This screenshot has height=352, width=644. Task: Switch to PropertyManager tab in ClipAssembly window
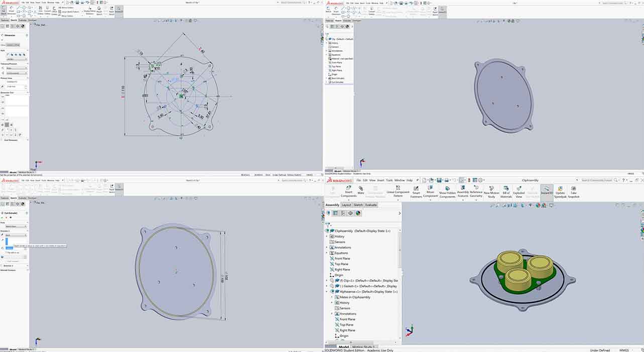[x=335, y=213]
